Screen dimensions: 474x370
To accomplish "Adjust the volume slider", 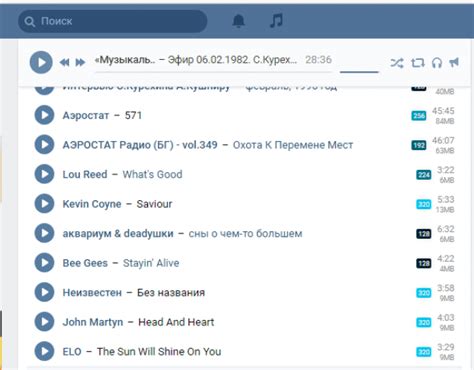I will pyautogui.click(x=359, y=72).
